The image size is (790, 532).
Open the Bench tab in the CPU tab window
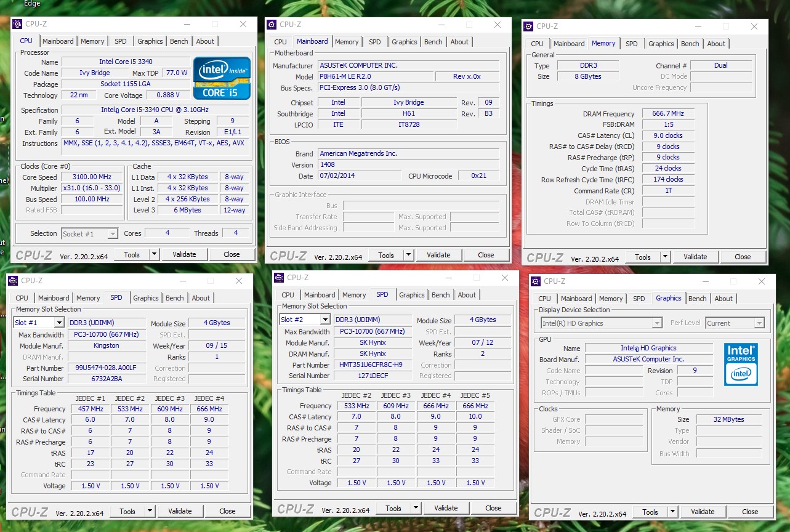179,41
